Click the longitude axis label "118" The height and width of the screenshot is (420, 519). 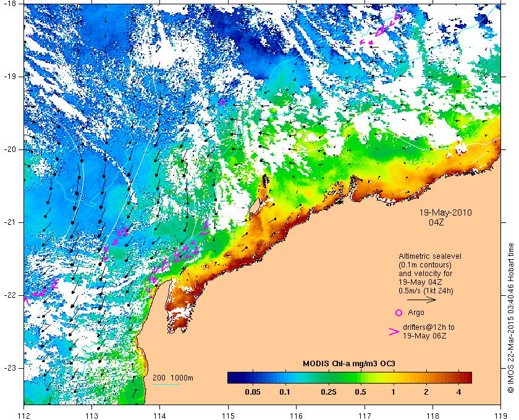432,415
